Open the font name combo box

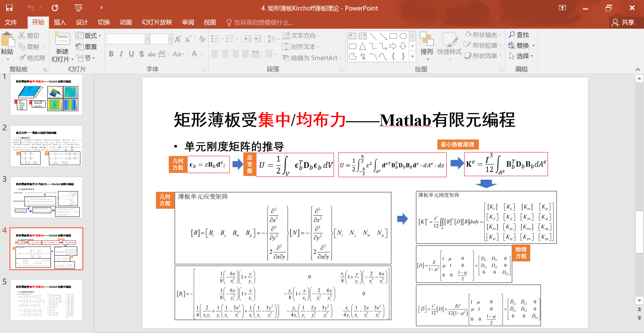point(128,39)
